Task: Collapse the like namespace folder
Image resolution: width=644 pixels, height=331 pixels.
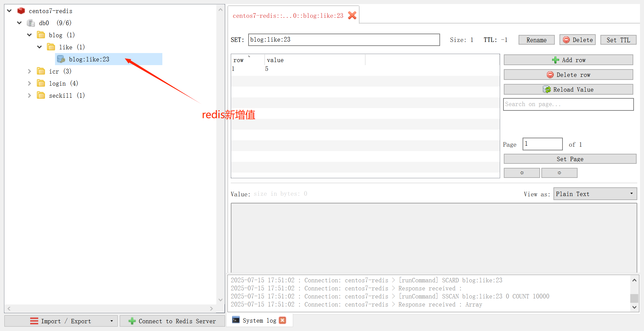Action: [x=40, y=47]
